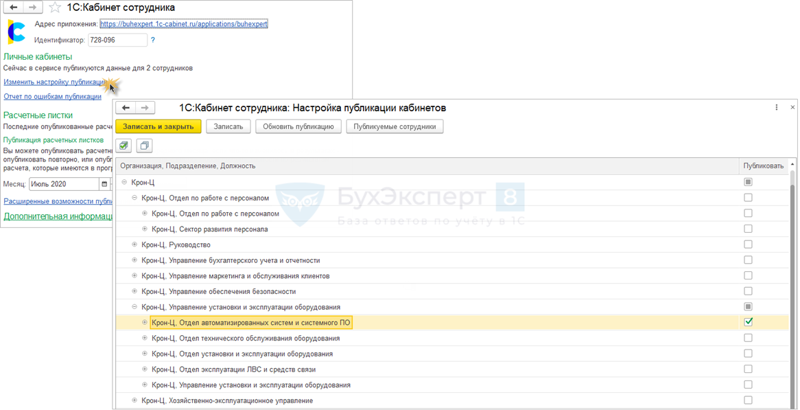
Task: Enable publishing for Отдел эксплуатации ЛВС и средств связи
Action: 748,369
